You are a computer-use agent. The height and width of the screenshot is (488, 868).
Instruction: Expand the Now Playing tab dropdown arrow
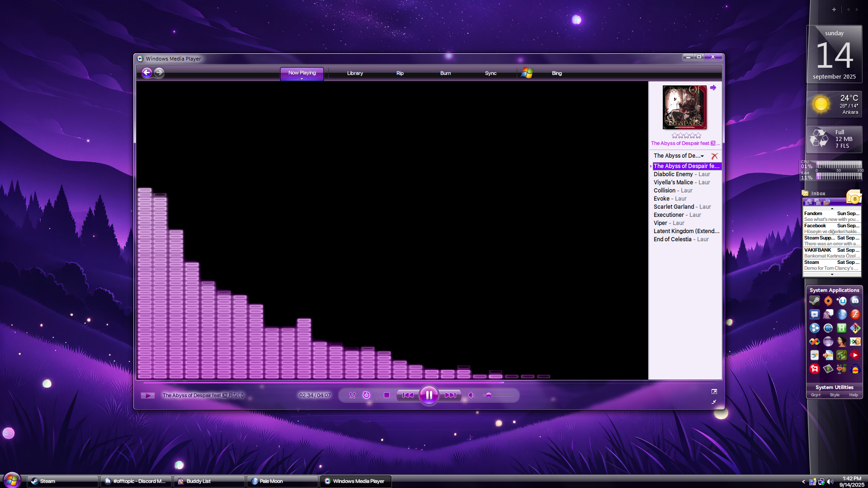(x=302, y=79)
